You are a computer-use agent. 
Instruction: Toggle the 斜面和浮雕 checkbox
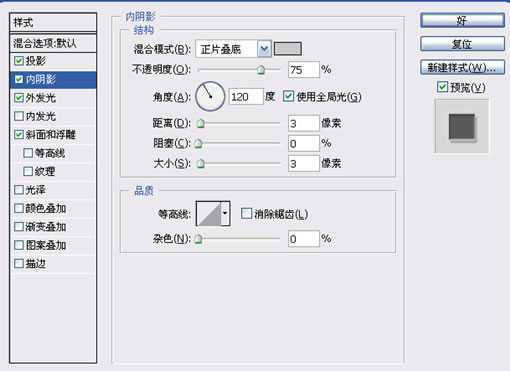[19, 134]
